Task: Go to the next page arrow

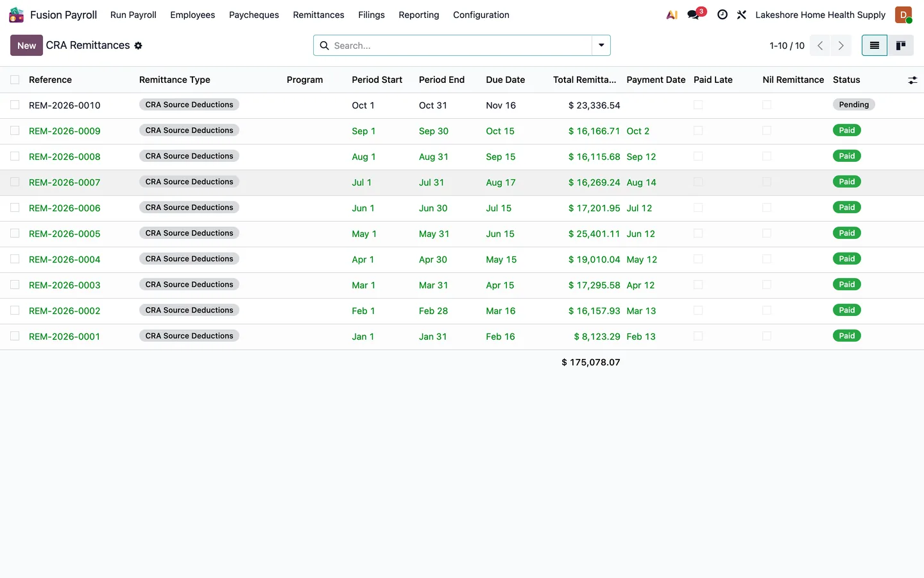Action: coord(841,46)
